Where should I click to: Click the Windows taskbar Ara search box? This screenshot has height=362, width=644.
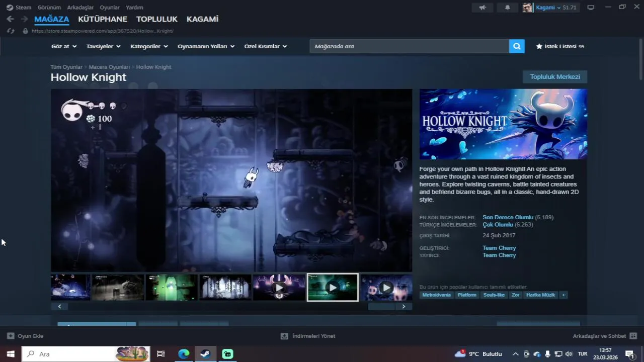86,354
